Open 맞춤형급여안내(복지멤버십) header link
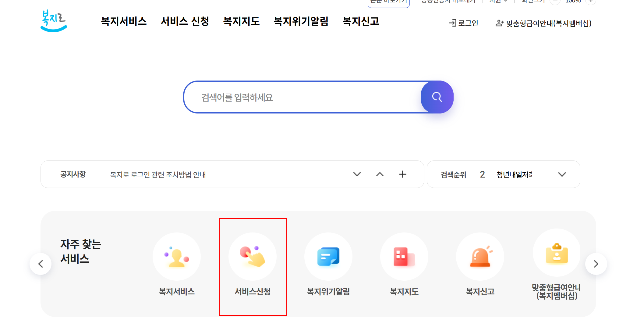 pos(543,23)
